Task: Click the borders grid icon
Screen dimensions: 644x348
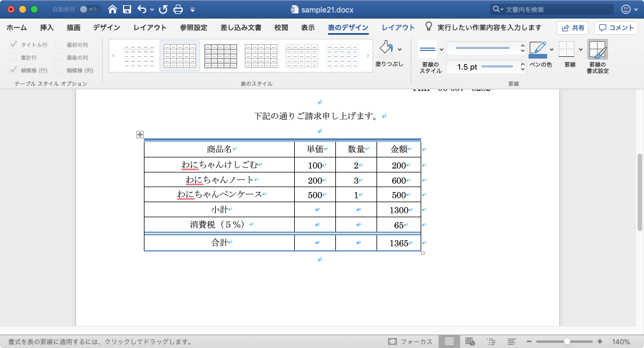Action: pos(567,49)
